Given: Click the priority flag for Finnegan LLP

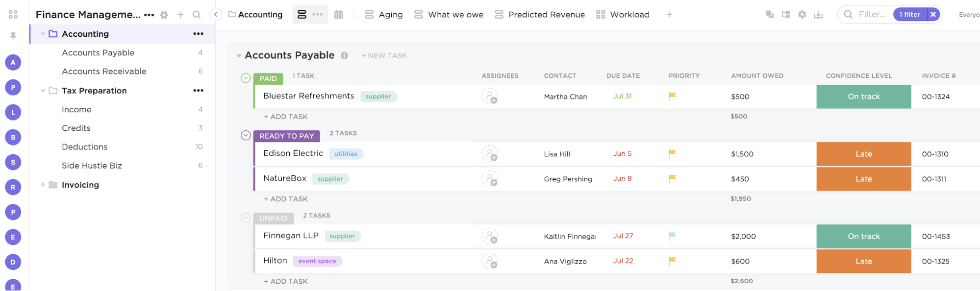Looking at the screenshot, I should (x=673, y=236).
